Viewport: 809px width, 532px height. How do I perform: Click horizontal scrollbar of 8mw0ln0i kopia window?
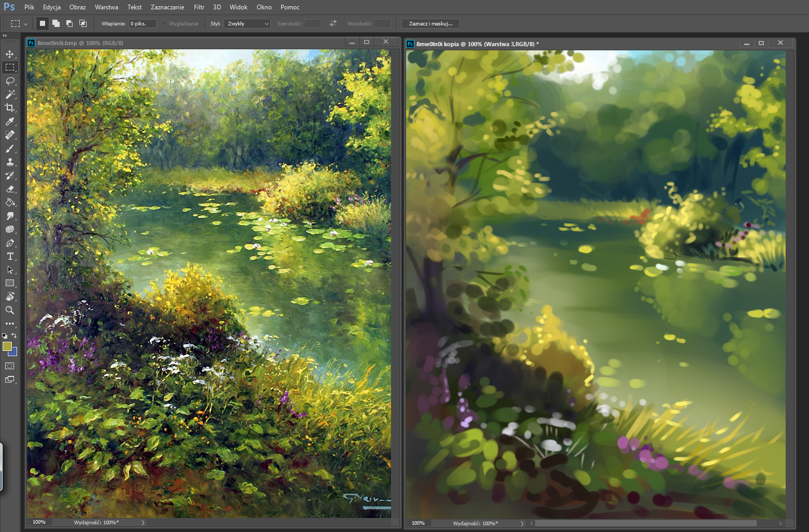point(646,524)
